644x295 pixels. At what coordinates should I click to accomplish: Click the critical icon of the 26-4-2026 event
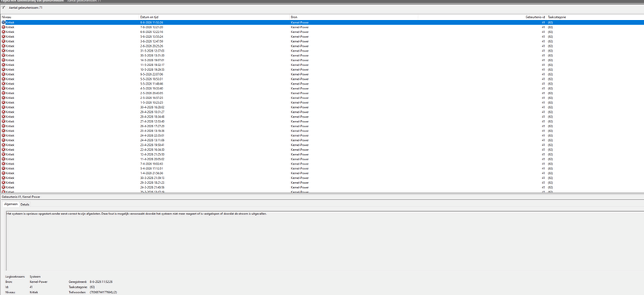tap(4, 127)
